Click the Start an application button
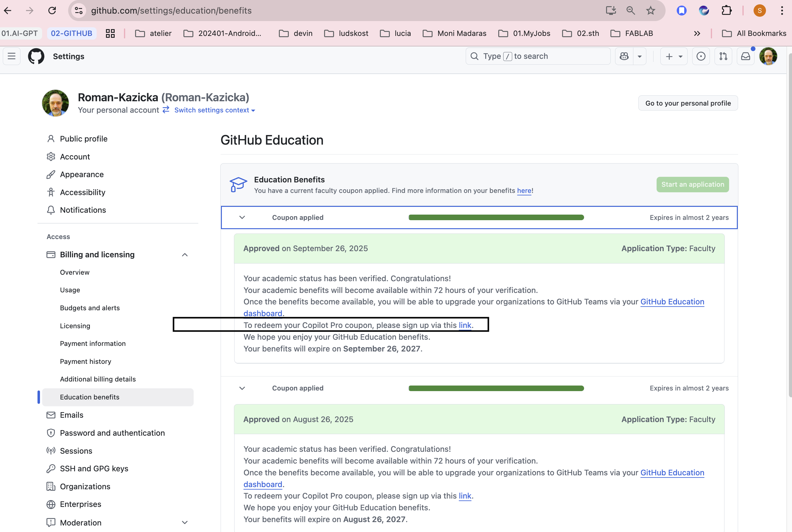792x532 pixels. pyautogui.click(x=693, y=185)
